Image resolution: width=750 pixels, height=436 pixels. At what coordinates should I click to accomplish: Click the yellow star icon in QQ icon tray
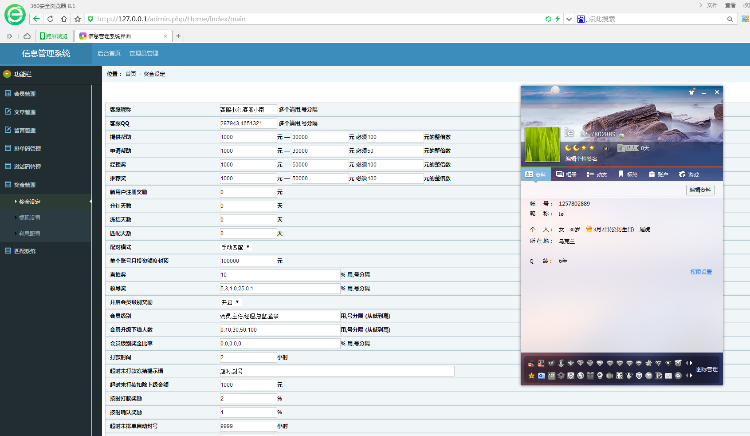531,376
